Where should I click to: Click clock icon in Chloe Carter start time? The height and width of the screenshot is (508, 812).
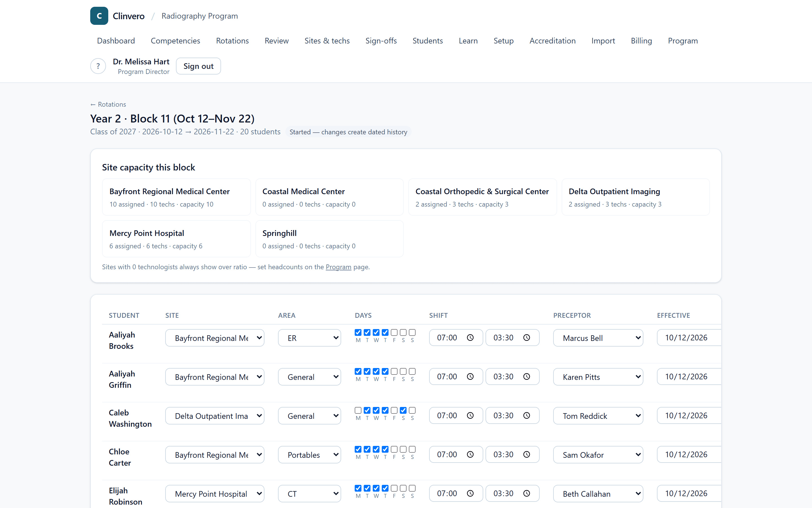[x=470, y=455]
